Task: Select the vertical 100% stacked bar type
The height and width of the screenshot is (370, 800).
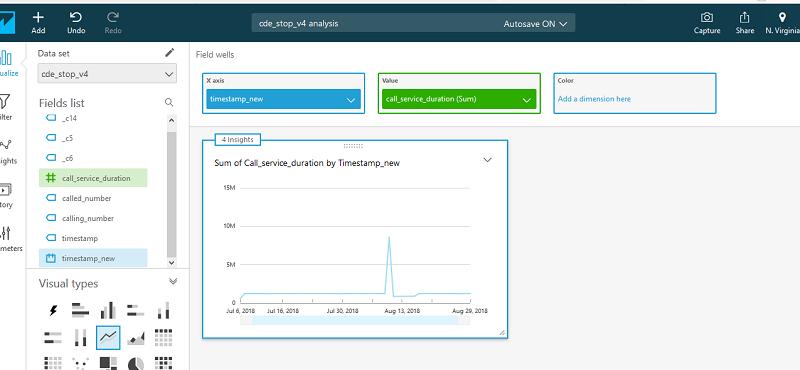Action: (x=81, y=337)
